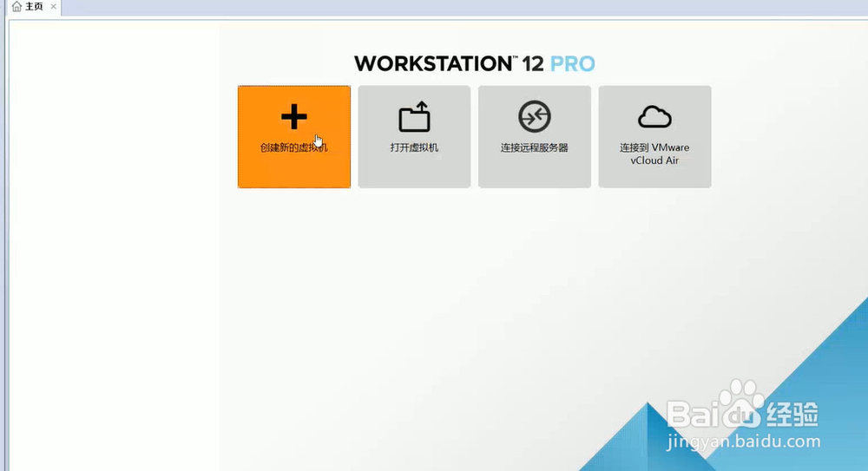Viewport: 868px width, 471px height.
Task: Switch to the 主页 tab
Action: tap(33, 7)
